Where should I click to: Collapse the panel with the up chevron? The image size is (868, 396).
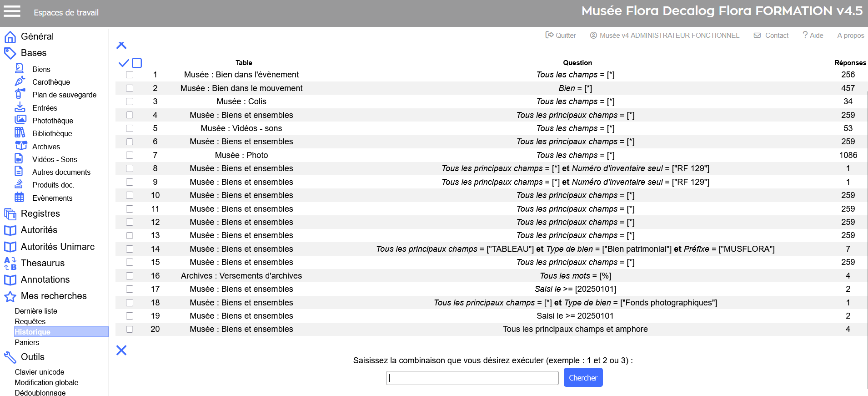[121, 45]
